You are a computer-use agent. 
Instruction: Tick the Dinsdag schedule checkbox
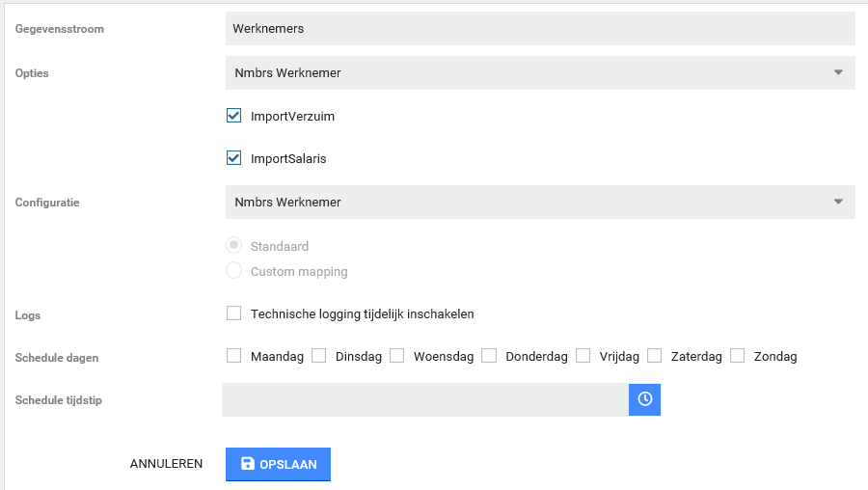coord(318,356)
